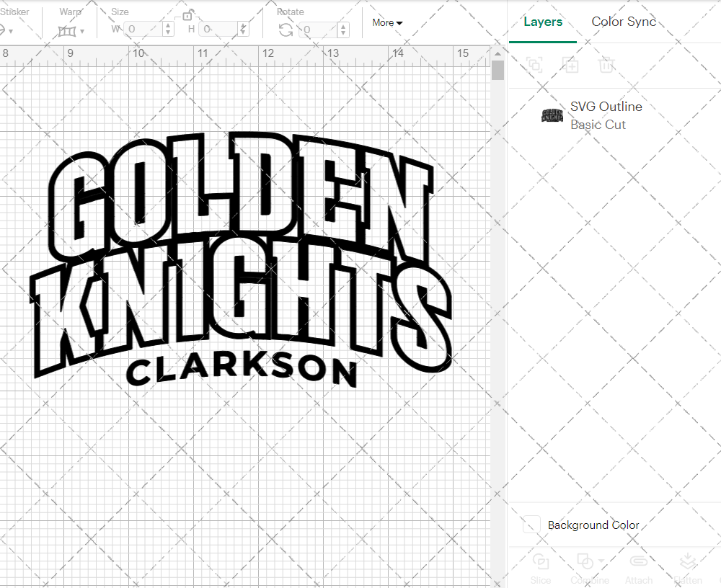The image size is (721, 588).
Task: Open the More dropdown
Action: click(x=387, y=22)
